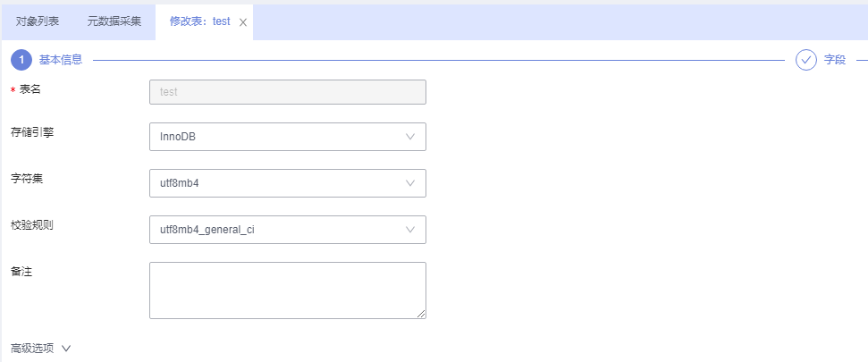Click the 字段 step checkmark circle
This screenshot has height=362, width=868.
point(806,60)
